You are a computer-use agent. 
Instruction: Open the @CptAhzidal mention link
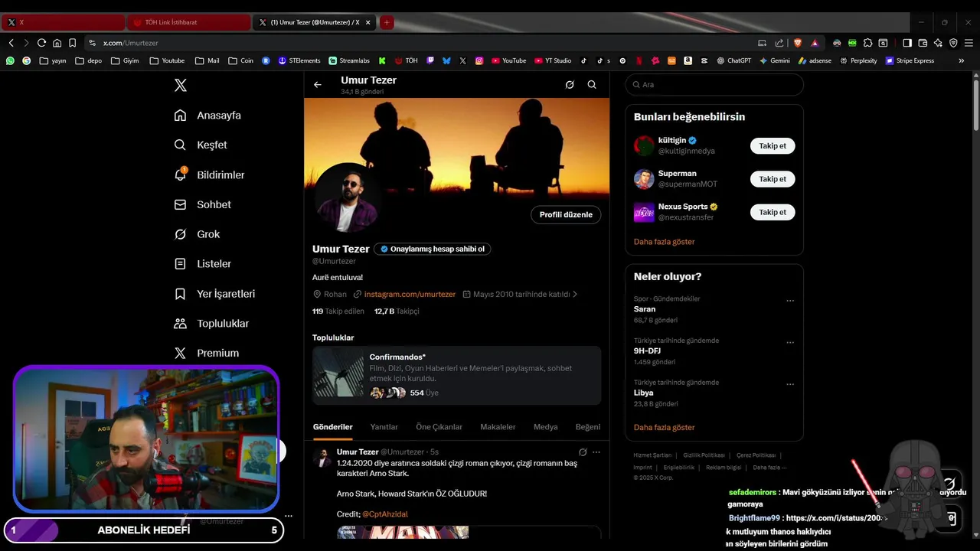tap(385, 514)
